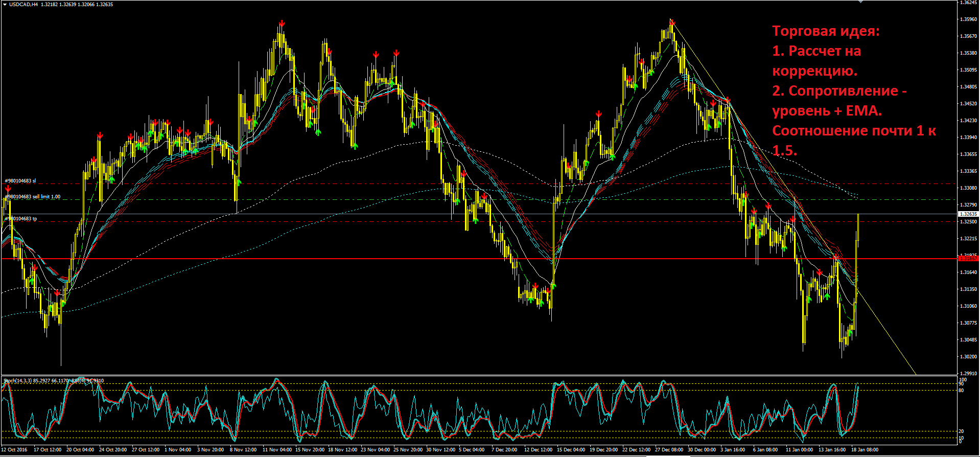Click the 12 Oct 2016 date label

tap(14, 450)
